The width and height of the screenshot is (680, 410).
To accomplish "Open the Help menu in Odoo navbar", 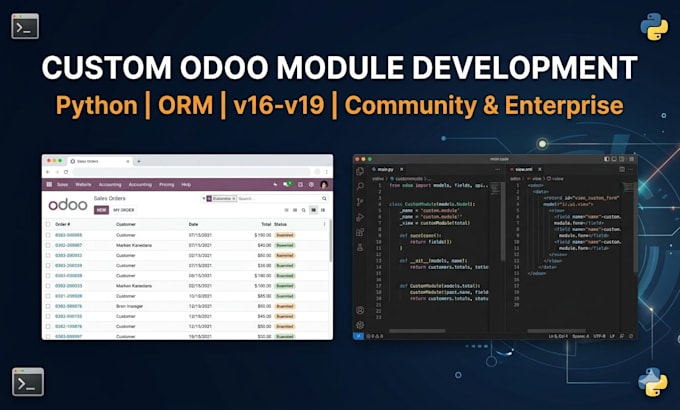I will (186, 184).
